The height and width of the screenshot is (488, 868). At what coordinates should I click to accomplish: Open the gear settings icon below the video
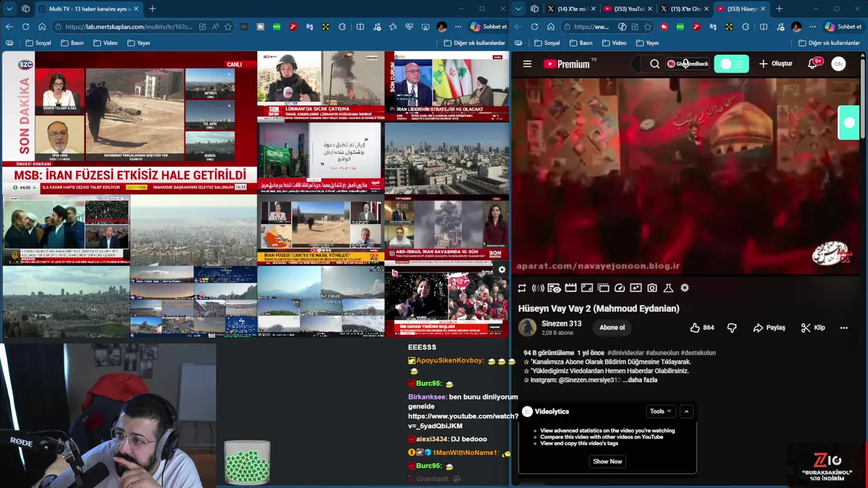coord(684,288)
